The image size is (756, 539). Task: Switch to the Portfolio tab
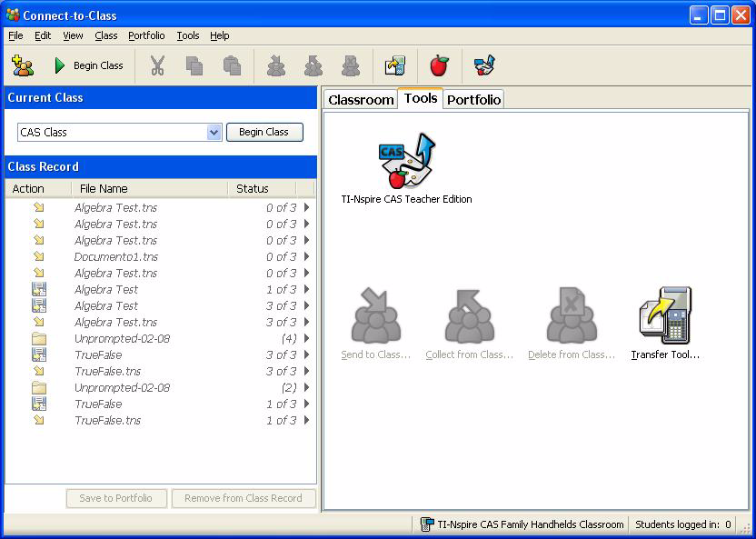[x=473, y=100]
